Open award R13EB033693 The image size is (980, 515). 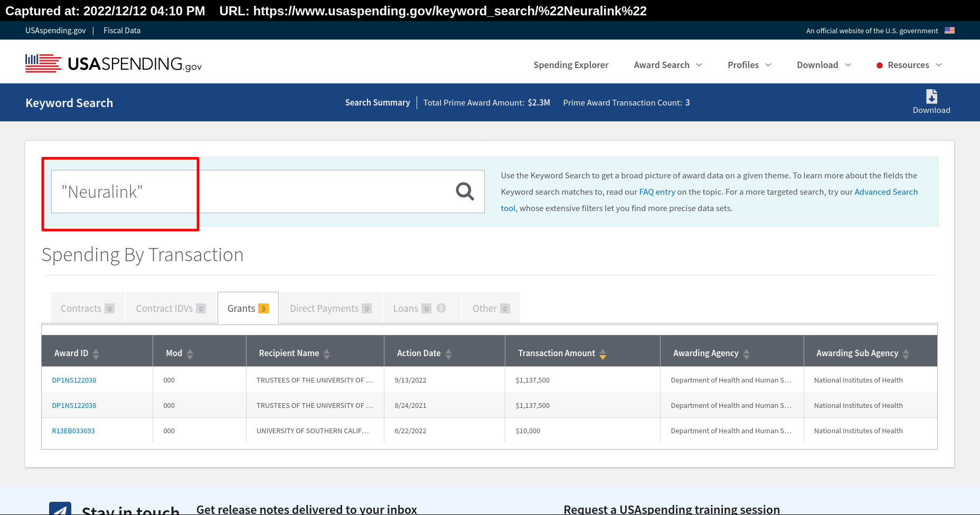[x=73, y=431]
